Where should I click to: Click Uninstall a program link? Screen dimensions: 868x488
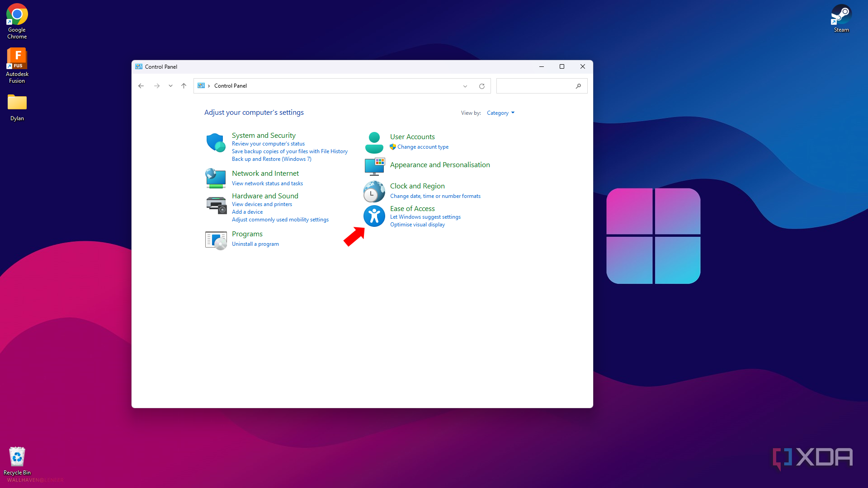(255, 244)
